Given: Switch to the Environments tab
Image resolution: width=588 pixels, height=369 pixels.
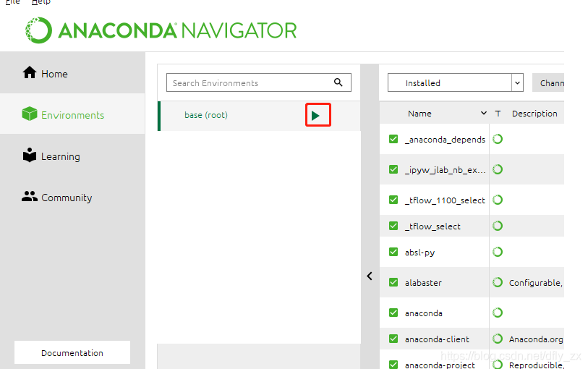Looking at the screenshot, I should (x=72, y=114).
